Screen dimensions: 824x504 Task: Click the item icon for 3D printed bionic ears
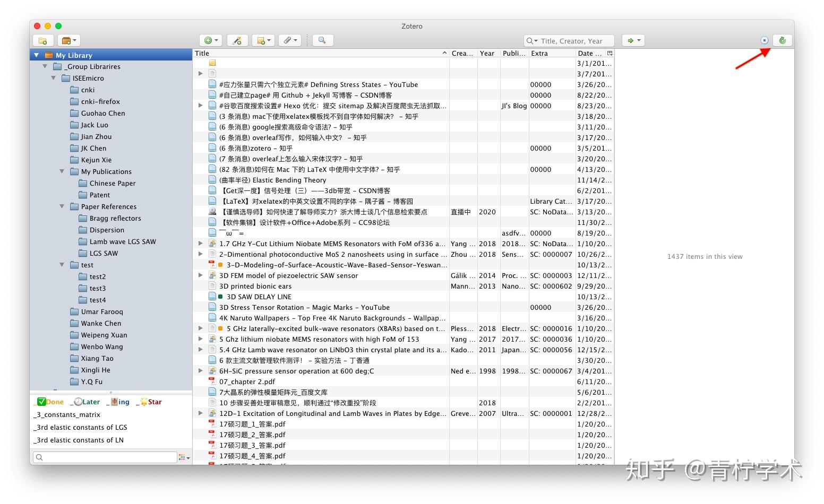tap(212, 286)
